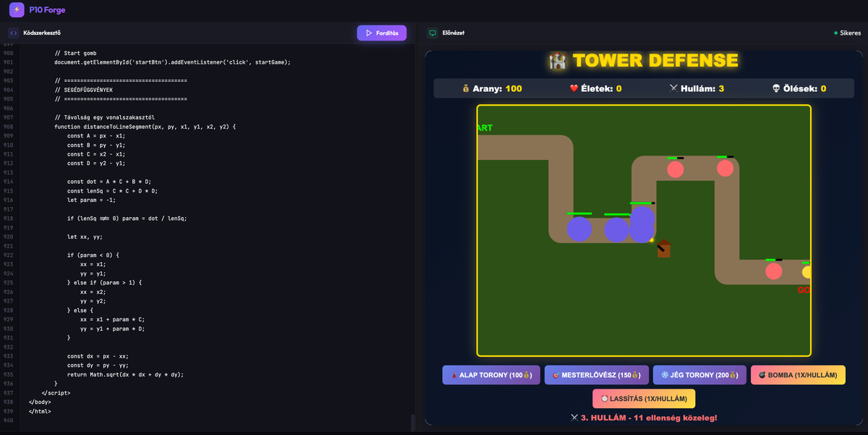This screenshot has width=868, height=435.
Task: Click the code line 'function distanceToLineSegment'
Action: coord(145,127)
